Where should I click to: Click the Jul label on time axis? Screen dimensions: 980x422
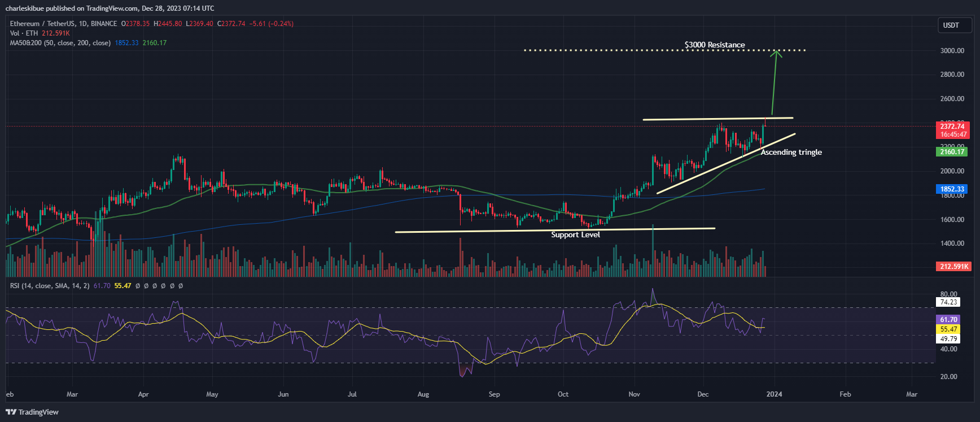pyautogui.click(x=352, y=394)
